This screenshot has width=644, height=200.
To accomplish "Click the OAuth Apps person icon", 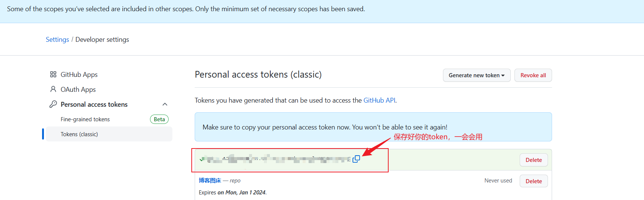I will coord(53,89).
